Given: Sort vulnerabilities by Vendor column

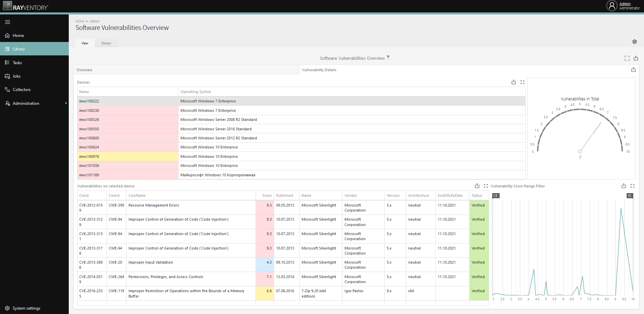Looking at the screenshot, I should tap(363, 195).
